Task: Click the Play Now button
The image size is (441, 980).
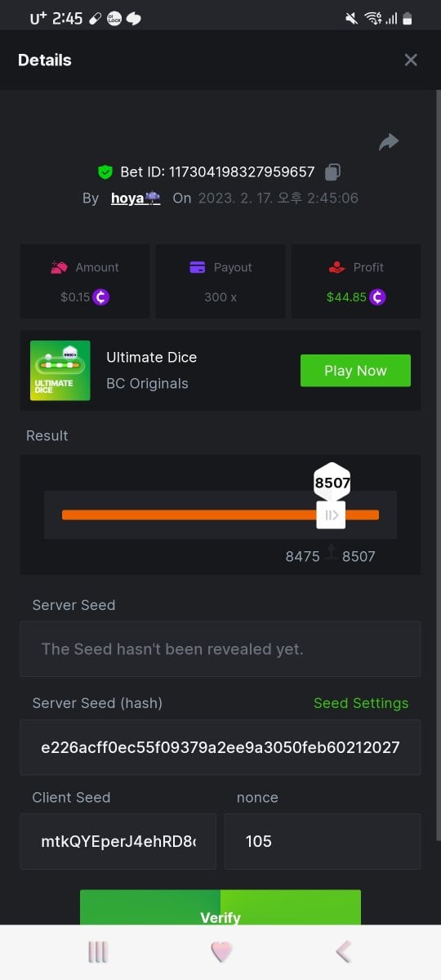Action: 355,371
